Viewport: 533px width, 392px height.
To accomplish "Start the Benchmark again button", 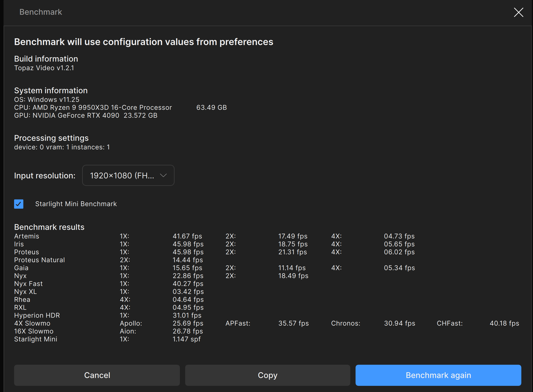I will click(x=438, y=375).
